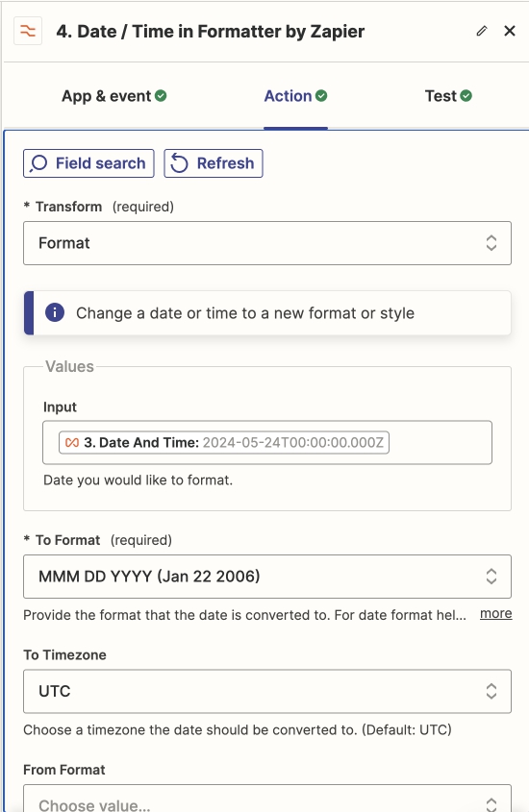529x812 pixels.
Task: Switch to the Test tab
Action: [x=448, y=96]
